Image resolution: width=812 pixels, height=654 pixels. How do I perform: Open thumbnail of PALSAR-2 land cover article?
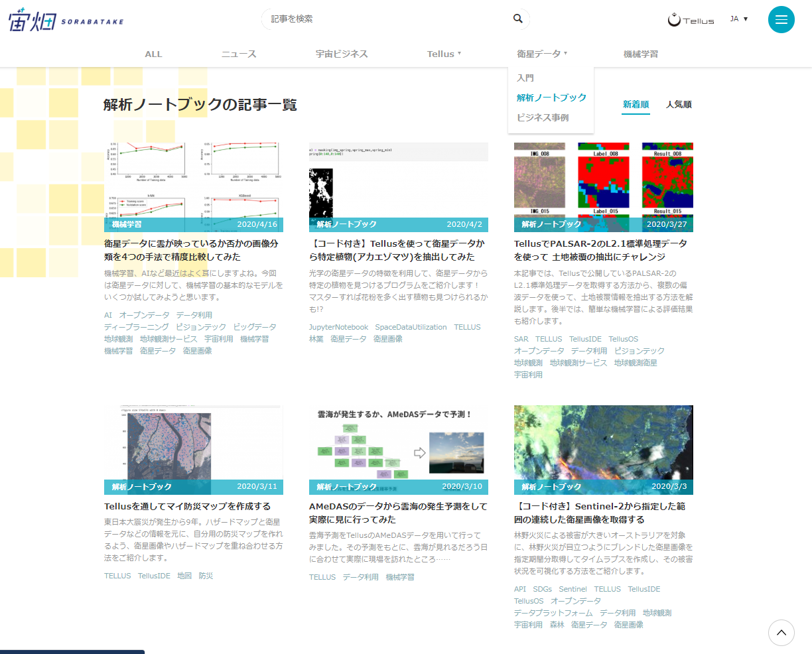(604, 187)
